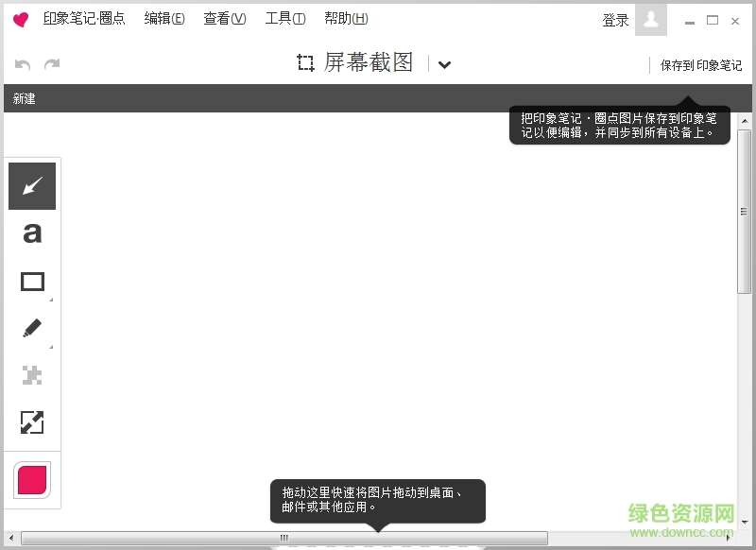
Task: Open the 工具(T) menu
Action: (285, 18)
